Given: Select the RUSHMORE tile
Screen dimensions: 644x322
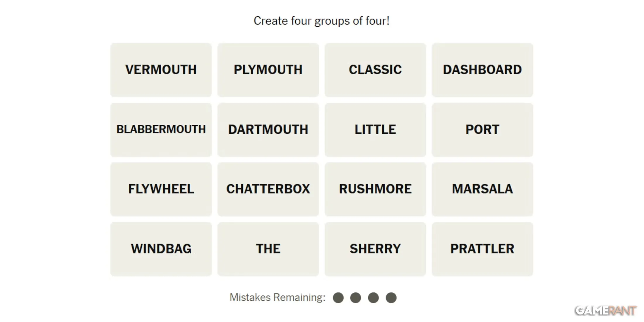Looking at the screenshot, I should pos(375,189).
